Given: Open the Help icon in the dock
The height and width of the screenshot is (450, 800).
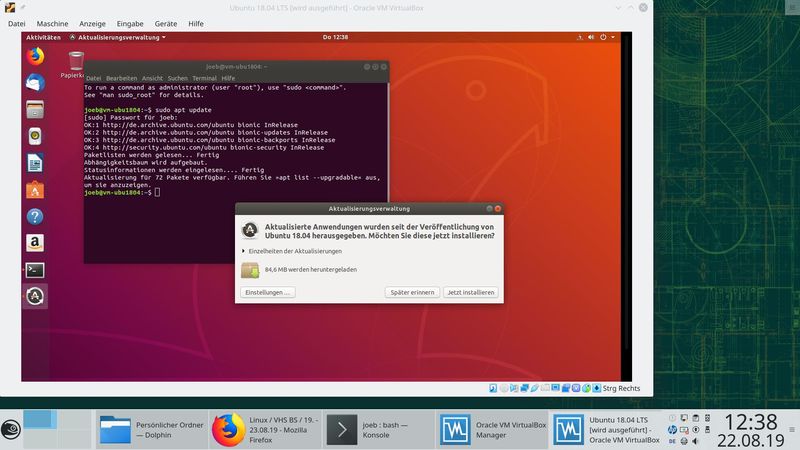Looking at the screenshot, I should pyautogui.click(x=35, y=216).
